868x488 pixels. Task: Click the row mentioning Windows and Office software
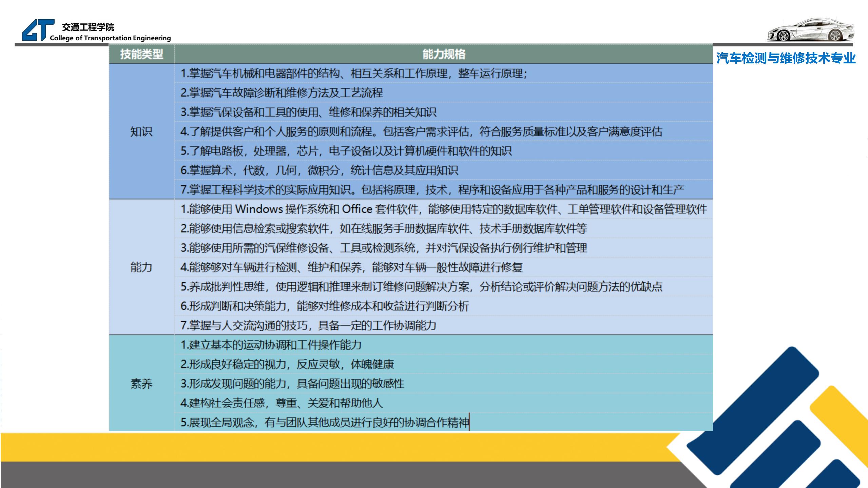(x=443, y=209)
